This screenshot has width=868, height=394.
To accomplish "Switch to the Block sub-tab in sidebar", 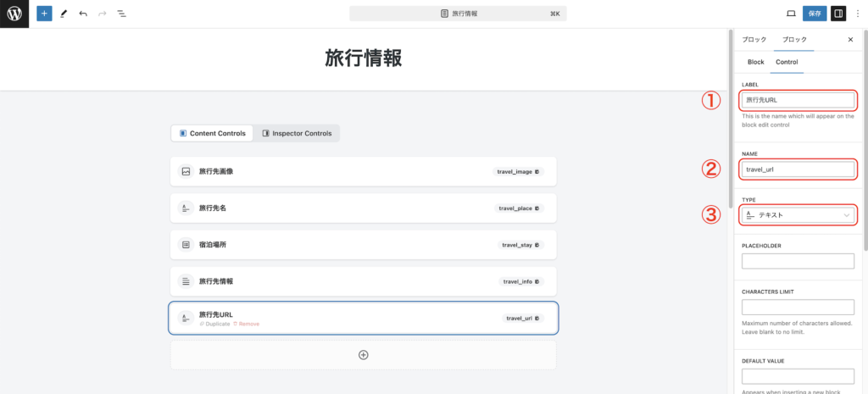I will 755,62.
